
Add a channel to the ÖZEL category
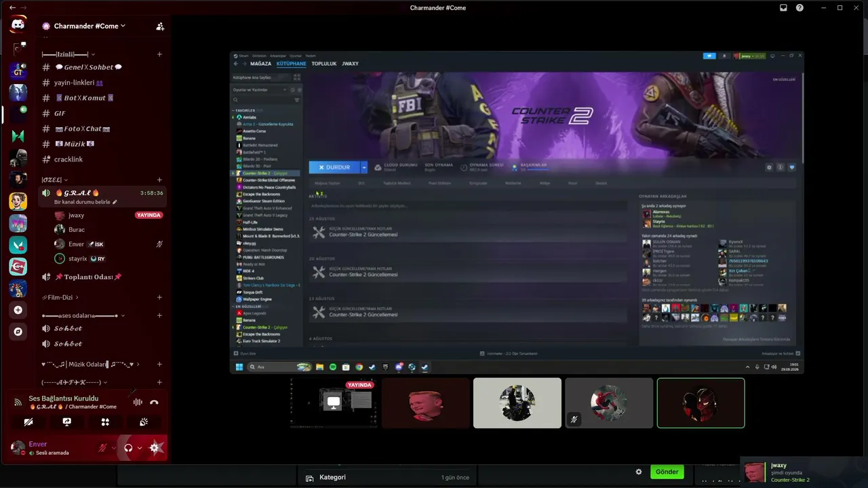click(159, 180)
